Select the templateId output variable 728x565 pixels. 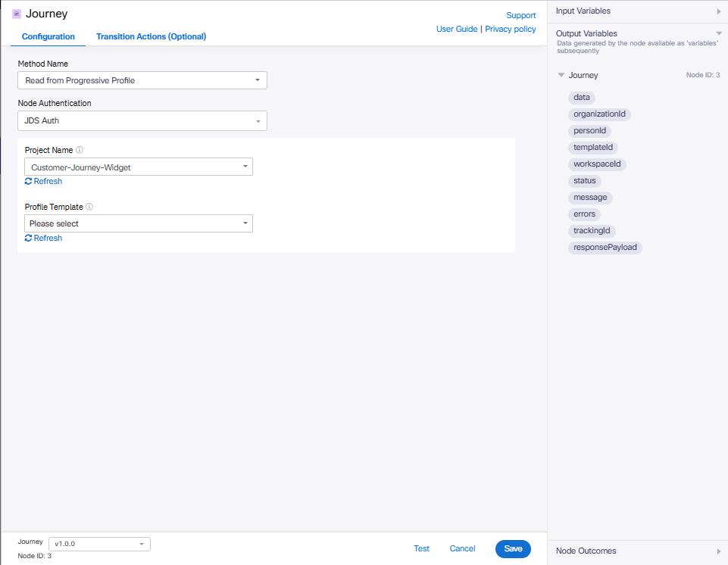coord(593,148)
